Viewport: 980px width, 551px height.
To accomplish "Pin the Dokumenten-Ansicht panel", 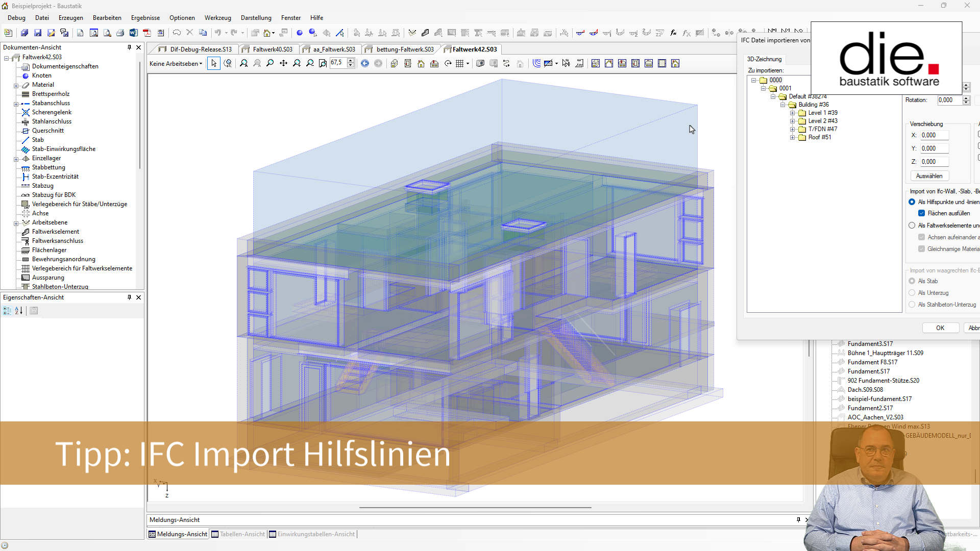I will [129, 47].
